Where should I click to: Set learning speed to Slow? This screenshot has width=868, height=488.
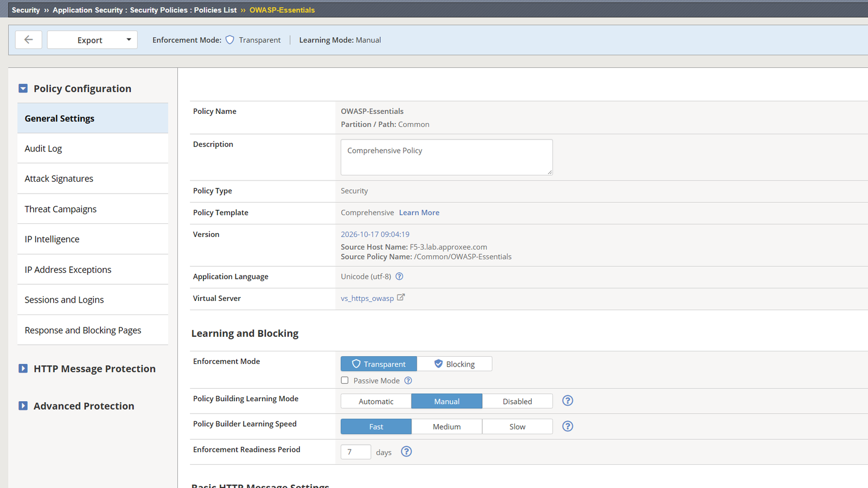(x=518, y=427)
